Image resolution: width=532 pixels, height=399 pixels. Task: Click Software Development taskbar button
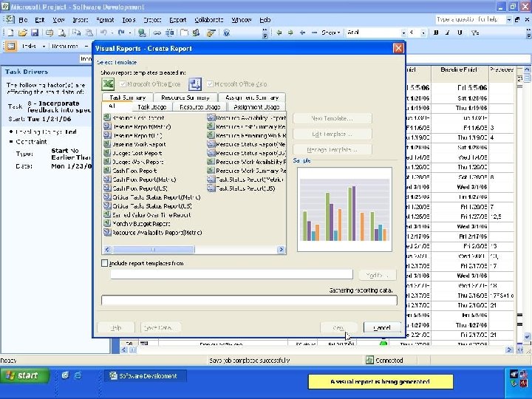pos(144,376)
